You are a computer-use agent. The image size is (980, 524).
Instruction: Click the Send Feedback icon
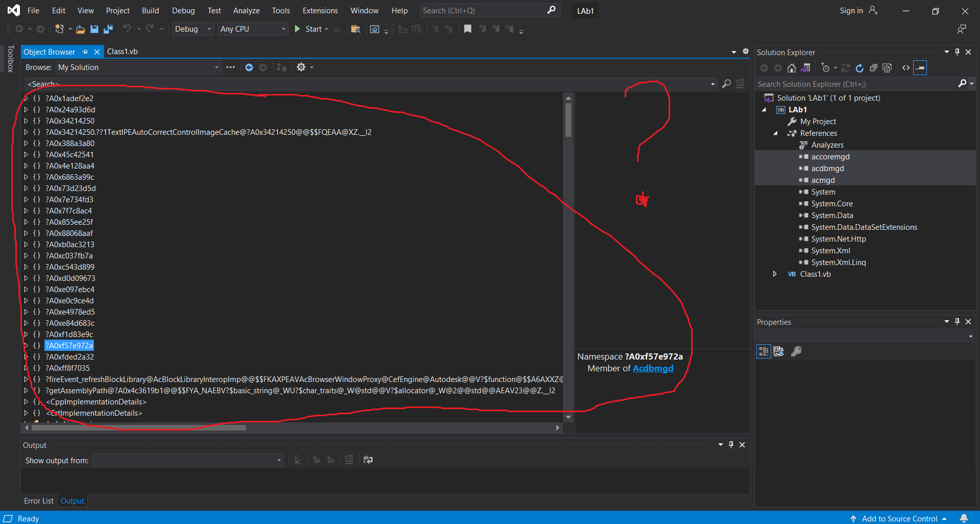coord(962,29)
